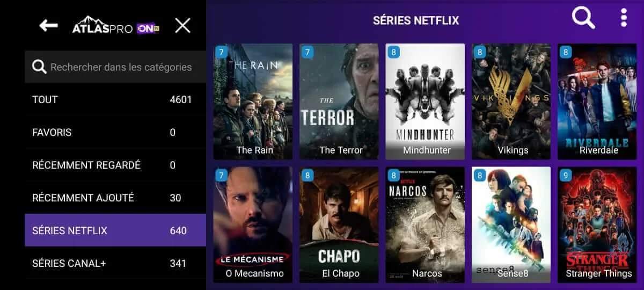
Task: Open the FAVORIS category
Action: (115, 132)
